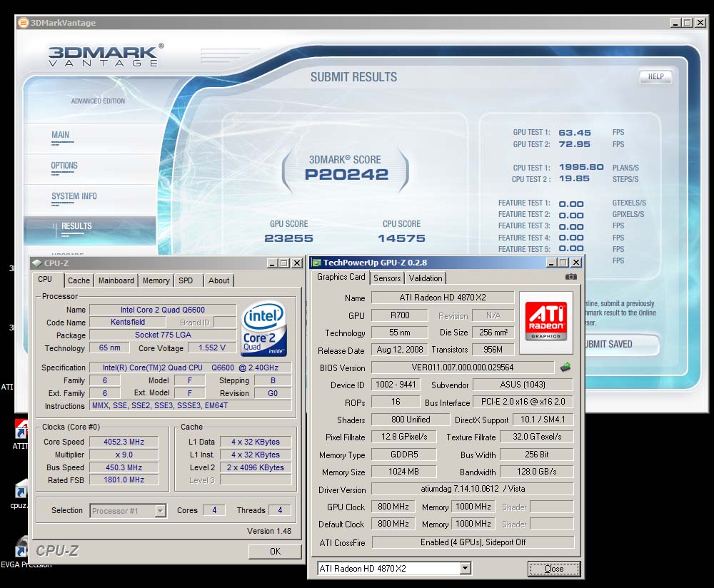The height and width of the screenshot is (588, 714).
Task: Save the BIOS using the chip icon
Action: coord(565,367)
